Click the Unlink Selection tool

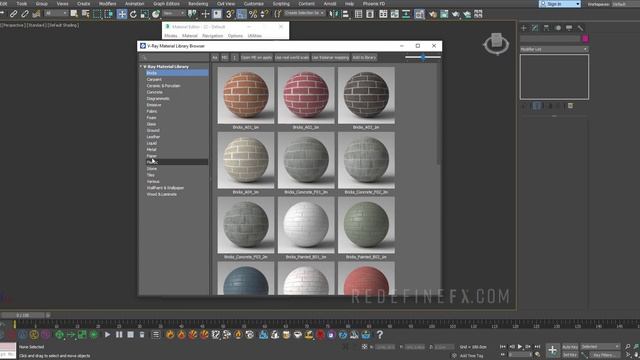pos(25,14)
